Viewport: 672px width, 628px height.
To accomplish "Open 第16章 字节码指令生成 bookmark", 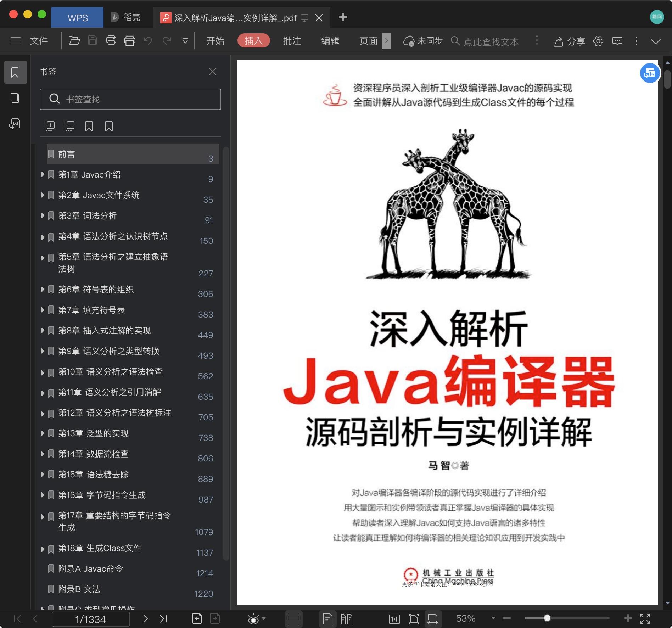I will (x=102, y=495).
